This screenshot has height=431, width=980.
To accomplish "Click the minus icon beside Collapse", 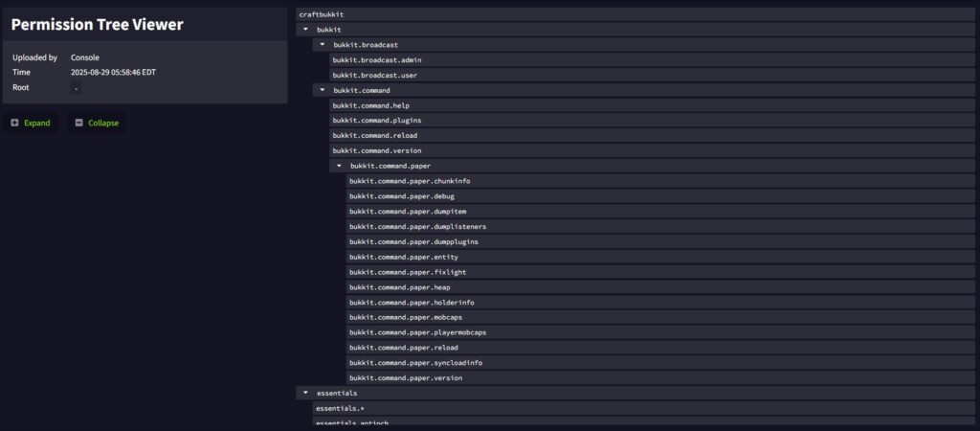I will 79,123.
